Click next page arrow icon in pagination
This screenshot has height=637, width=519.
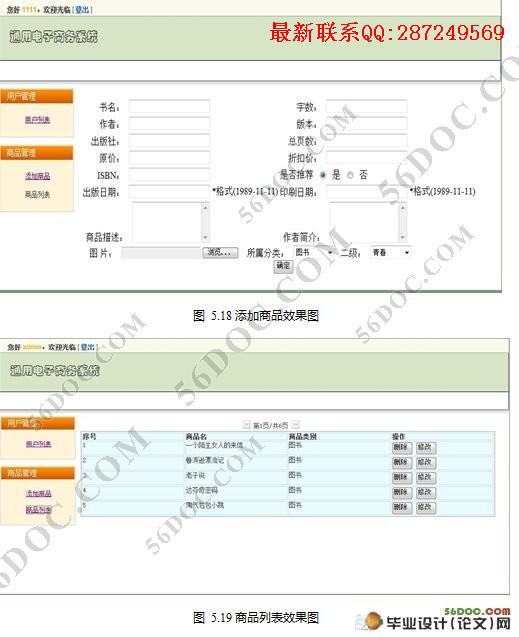296,425
